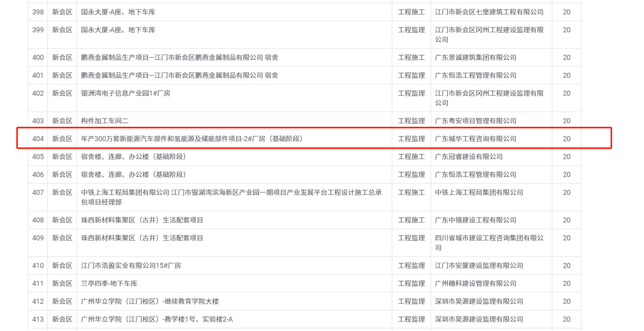The width and height of the screenshot is (644, 331).
Task: Select company 广东城华工程咨询有限公司
Action: coord(475,139)
